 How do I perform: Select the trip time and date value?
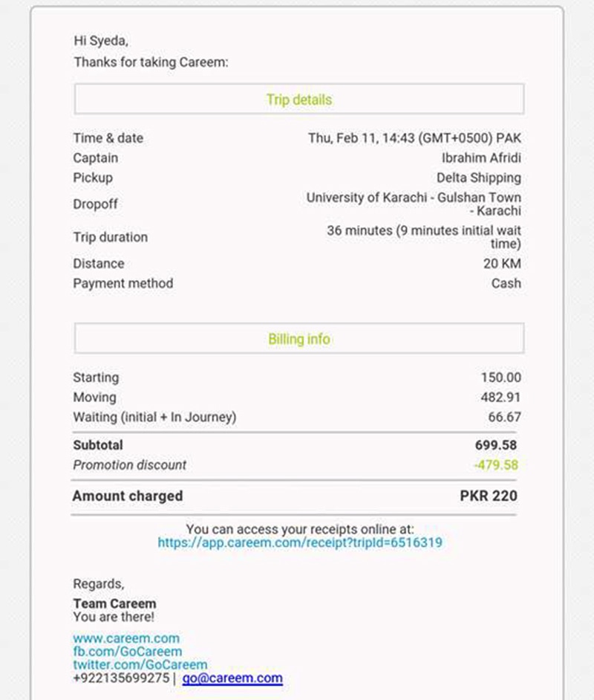(x=414, y=138)
